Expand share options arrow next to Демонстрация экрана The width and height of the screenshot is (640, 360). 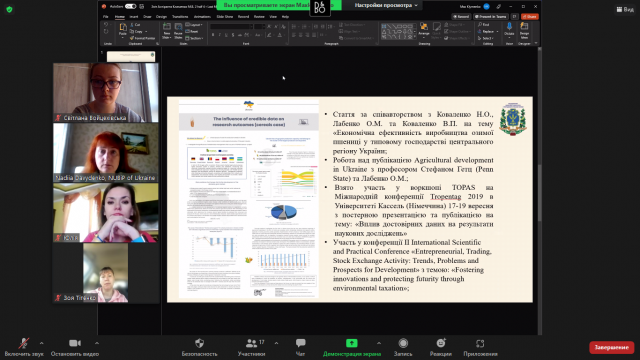[x=379, y=343]
